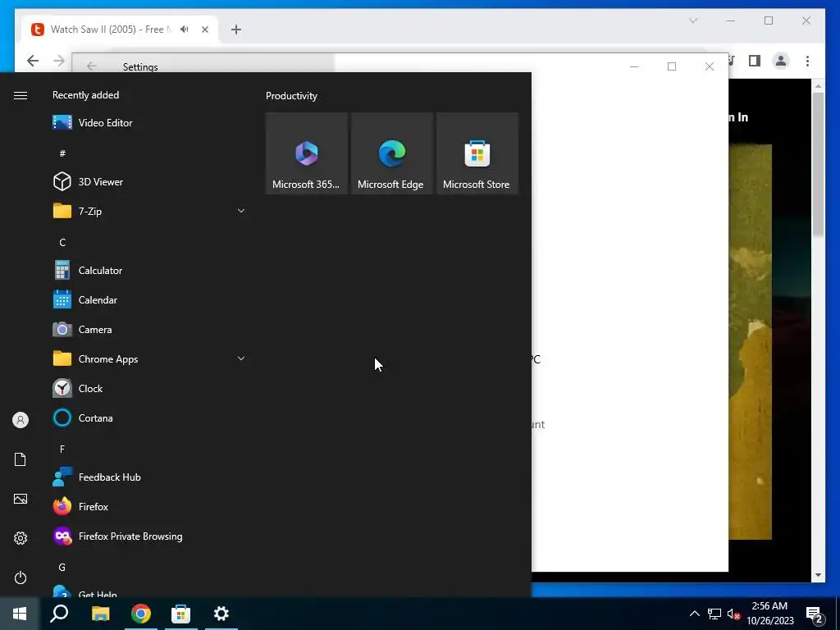
Task: Jump to the G letter group
Action: point(62,567)
